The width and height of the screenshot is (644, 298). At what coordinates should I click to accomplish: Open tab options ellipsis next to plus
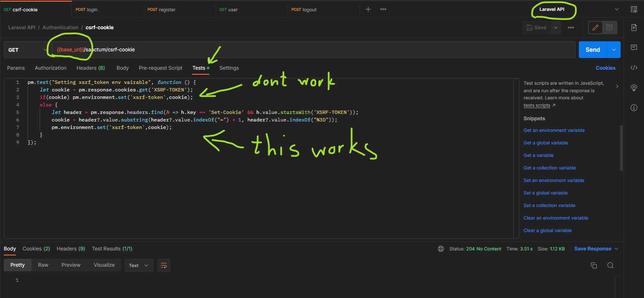coord(383,9)
